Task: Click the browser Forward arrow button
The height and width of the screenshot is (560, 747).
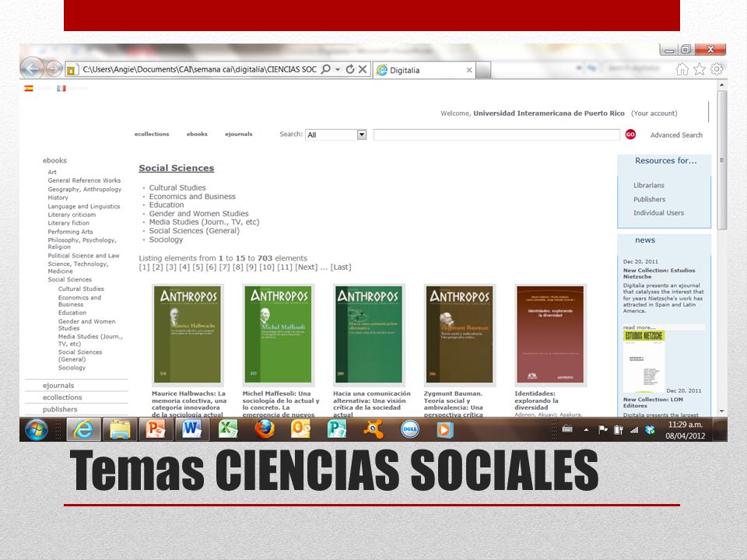Action: click(54, 69)
